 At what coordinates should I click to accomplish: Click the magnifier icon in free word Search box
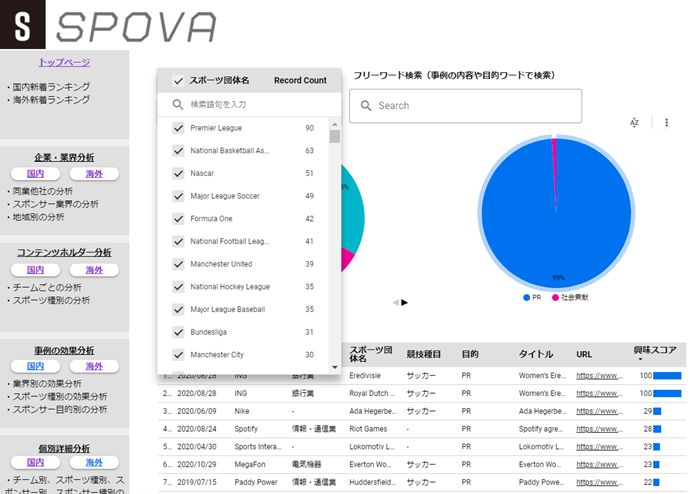pyautogui.click(x=366, y=106)
